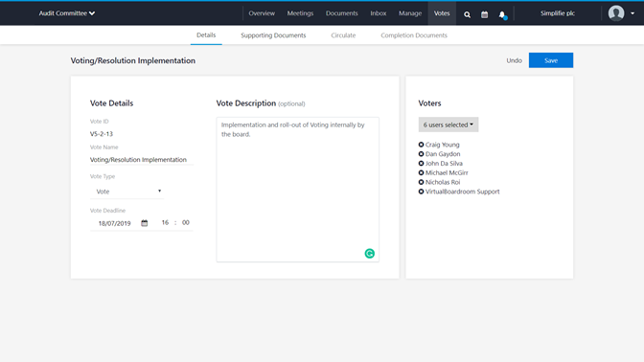Open the Documents menu item
This screenshot has height=362, width=644.
tap(342, 13)
